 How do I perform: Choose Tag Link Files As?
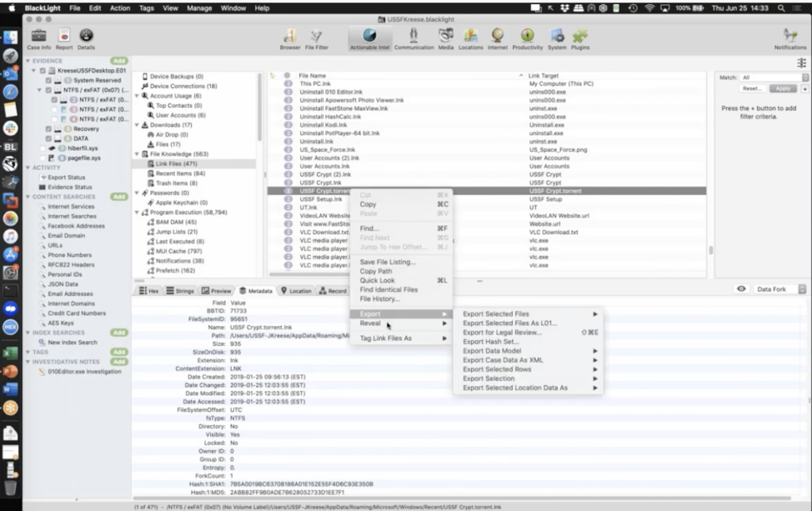coord(401,339)
